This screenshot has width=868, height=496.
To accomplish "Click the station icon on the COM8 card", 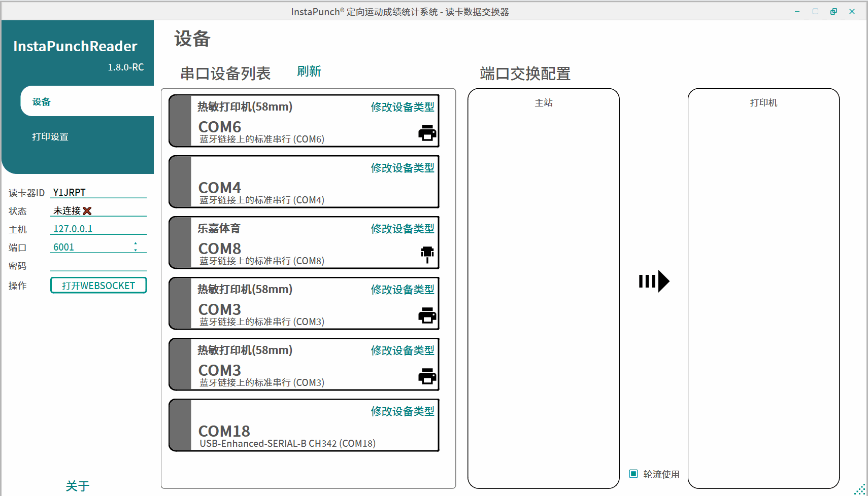I will coord(427,254).
